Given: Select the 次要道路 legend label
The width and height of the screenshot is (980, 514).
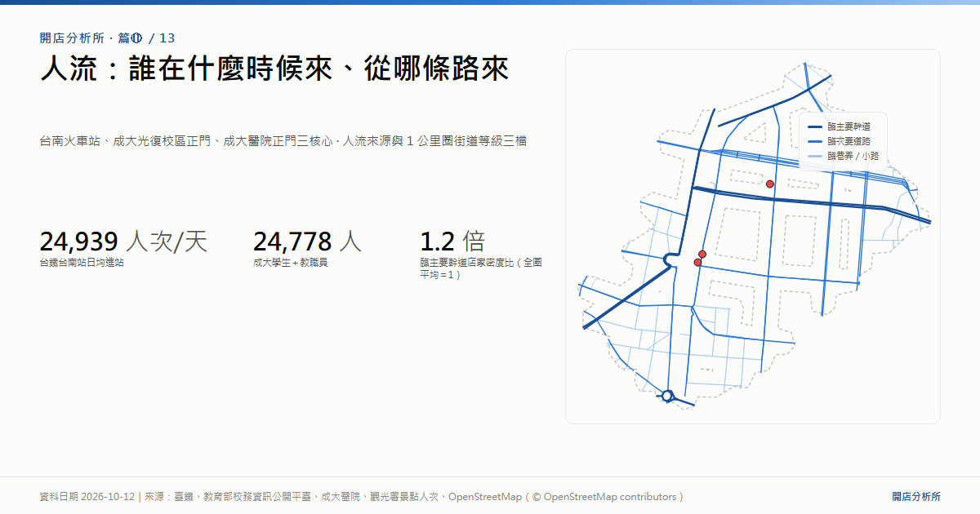Looking at the screenshot, I should 849,142.
